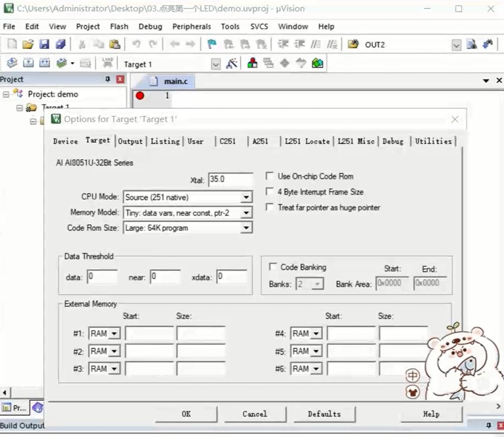Click the Defaults button
504x437 pixels.
coord(325,414)
